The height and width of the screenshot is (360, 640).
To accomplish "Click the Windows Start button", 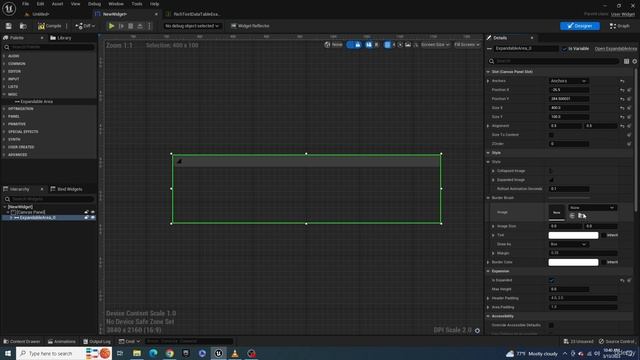I will click(x=8, y=353).
